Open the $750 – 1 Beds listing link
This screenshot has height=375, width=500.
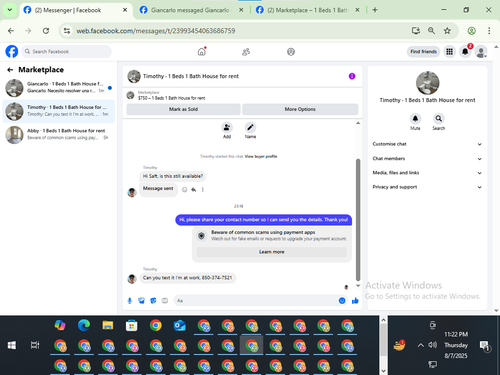(172, 98)
